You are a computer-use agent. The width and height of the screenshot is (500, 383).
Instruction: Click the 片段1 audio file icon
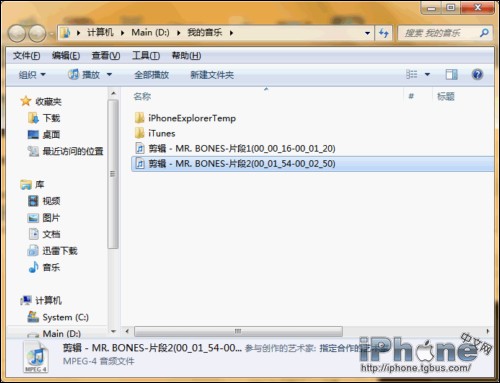pyautogui.click(x=140, y=148)
